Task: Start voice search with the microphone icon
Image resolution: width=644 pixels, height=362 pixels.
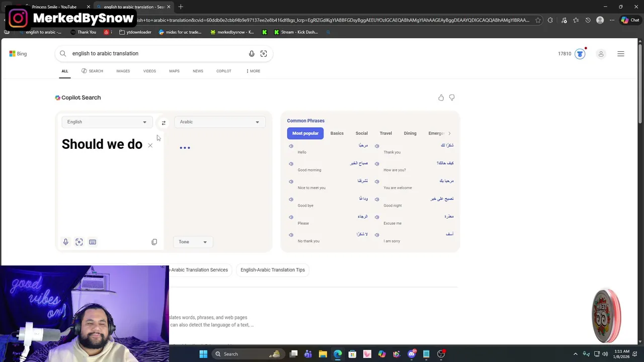Action: point(252,54)
